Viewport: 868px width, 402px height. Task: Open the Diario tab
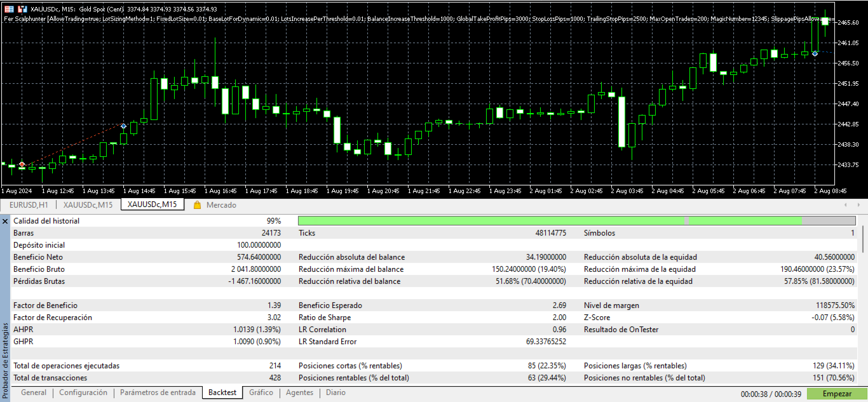(x=336, y=392)
